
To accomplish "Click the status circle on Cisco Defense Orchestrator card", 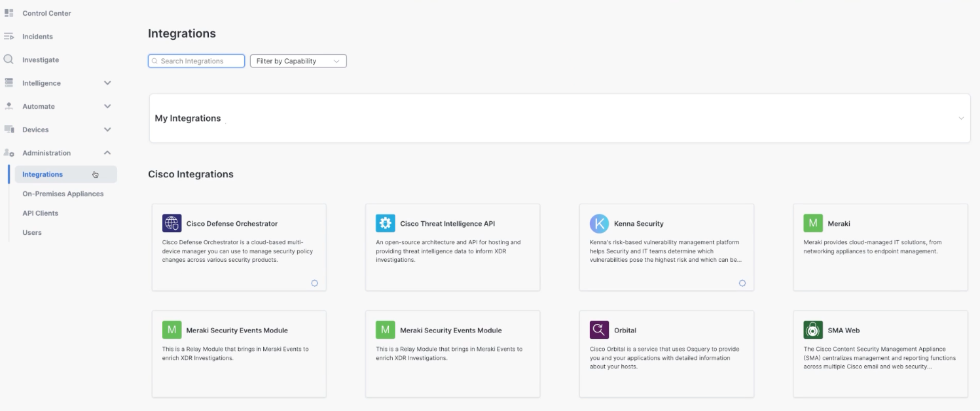I will point(314,283).
